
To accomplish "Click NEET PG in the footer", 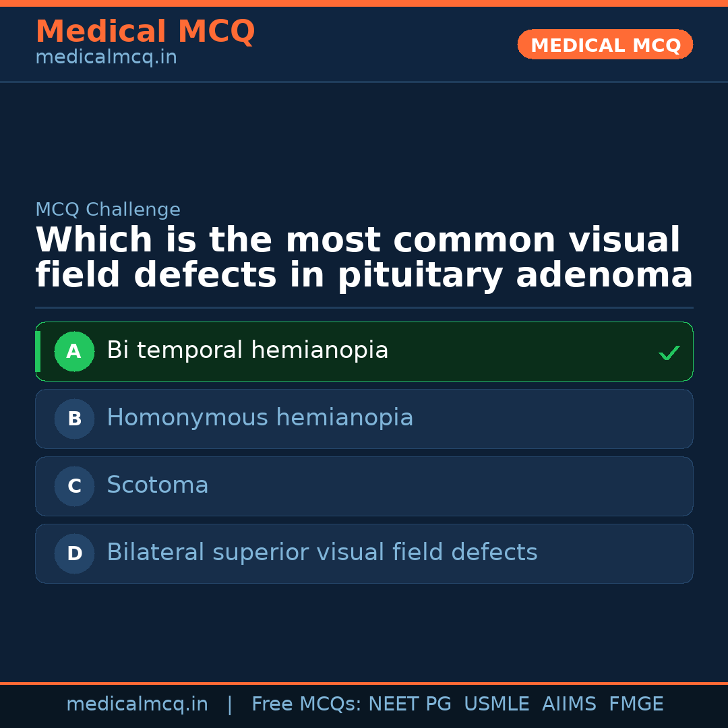I will click(410, 704).
